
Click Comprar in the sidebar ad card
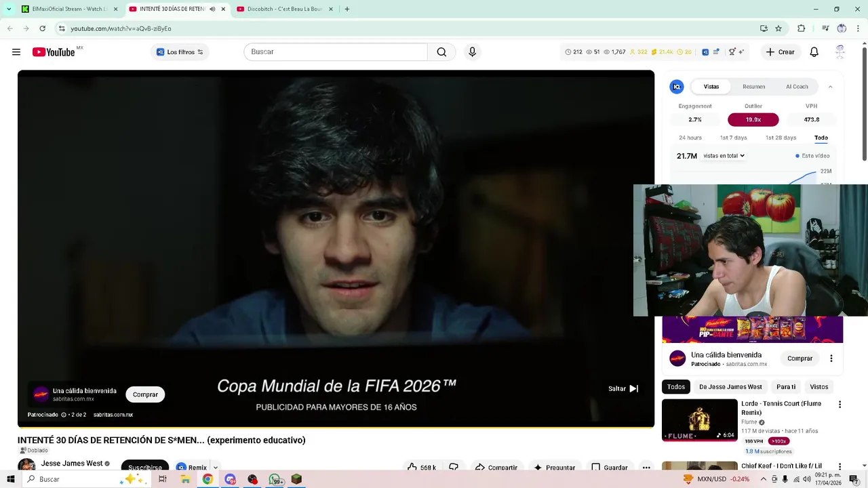[800, 359]
